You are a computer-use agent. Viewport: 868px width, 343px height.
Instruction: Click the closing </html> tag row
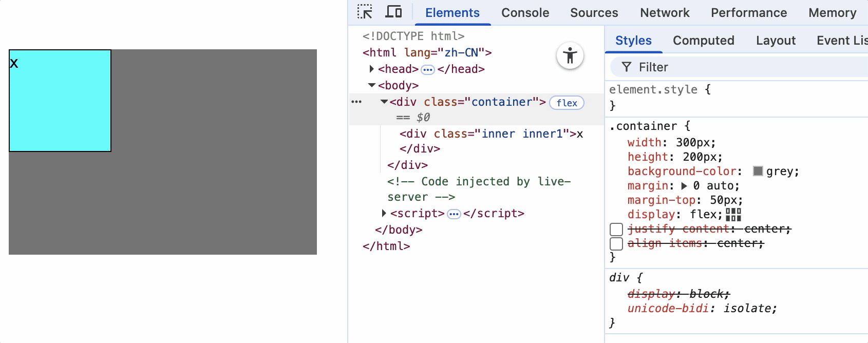[x=386, y=246]
